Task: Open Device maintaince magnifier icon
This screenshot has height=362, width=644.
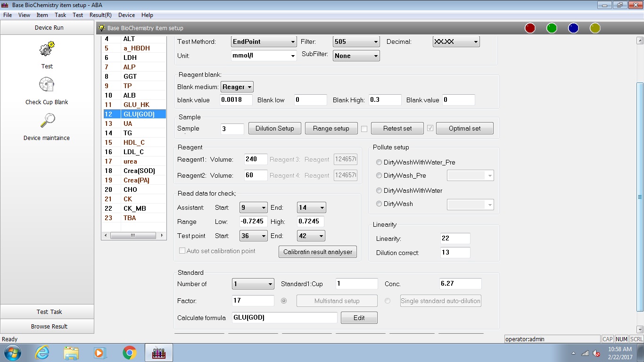Action: point(47,121)
